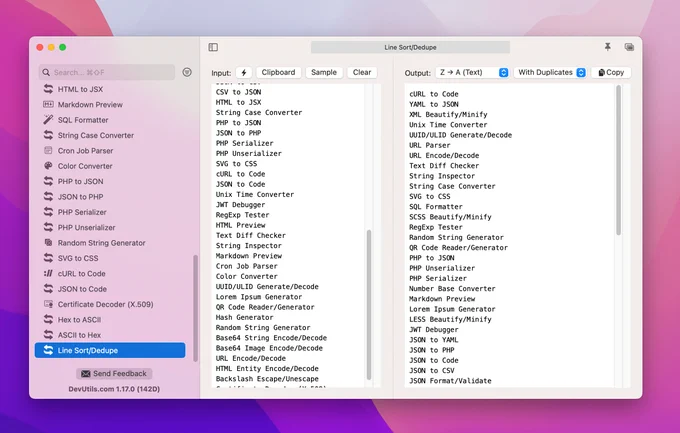Click 'Hash Generator' line in input pane
Screen dimensions: 680x433
[x=245, y=317]
